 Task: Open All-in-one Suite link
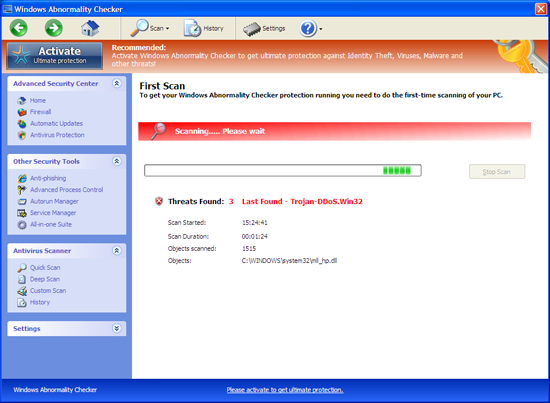(x=51, y=224)
